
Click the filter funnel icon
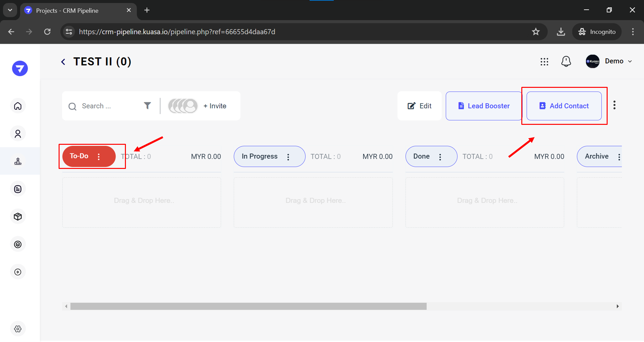[x=147, y=106]
